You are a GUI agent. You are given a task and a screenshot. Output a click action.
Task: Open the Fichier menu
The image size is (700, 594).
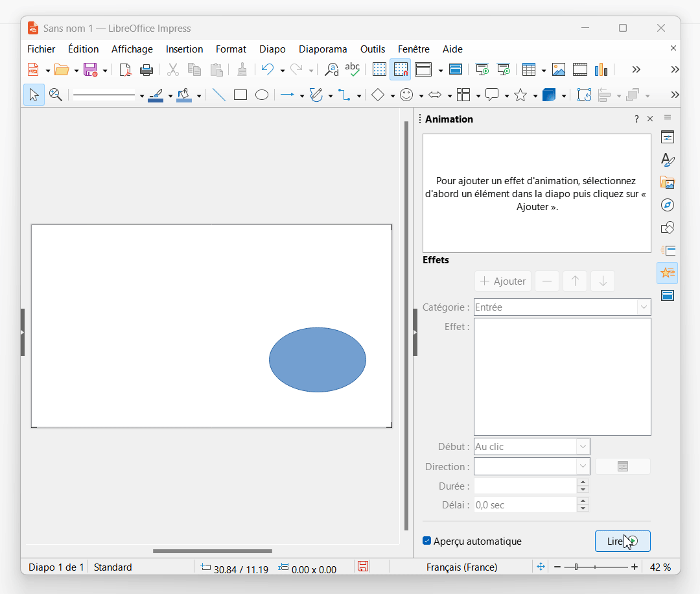click(41, 49)
